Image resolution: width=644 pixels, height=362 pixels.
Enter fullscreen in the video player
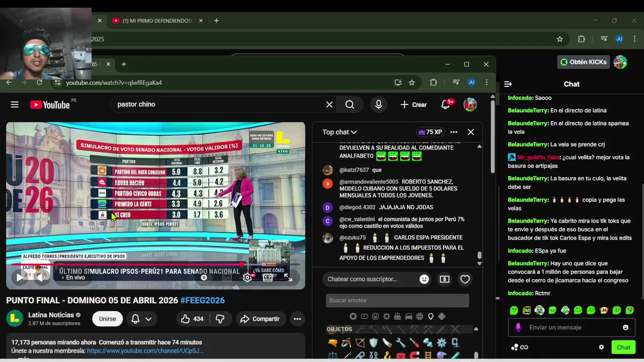click(x=288, y=277)
